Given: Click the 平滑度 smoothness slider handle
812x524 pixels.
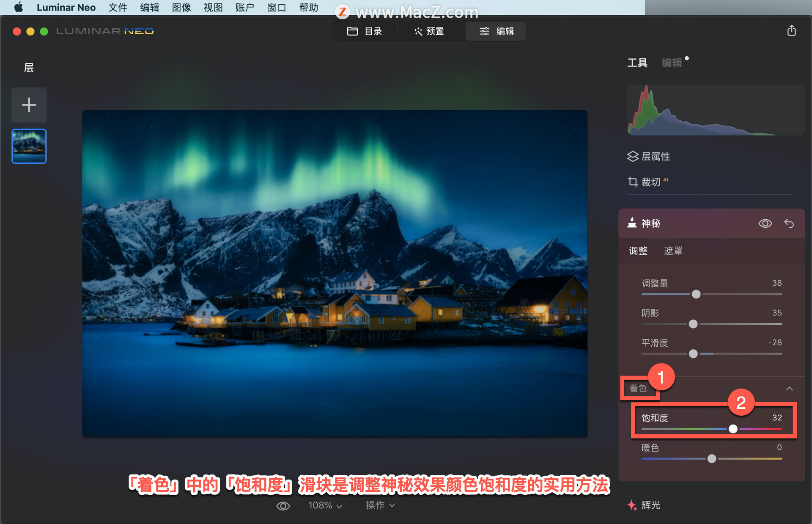Looking at the screenshot, I should (x=693, y=353).
